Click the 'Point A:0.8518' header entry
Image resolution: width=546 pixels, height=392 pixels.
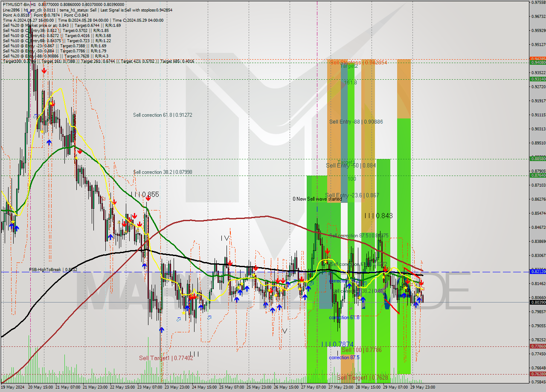click(x=15, y=15)
